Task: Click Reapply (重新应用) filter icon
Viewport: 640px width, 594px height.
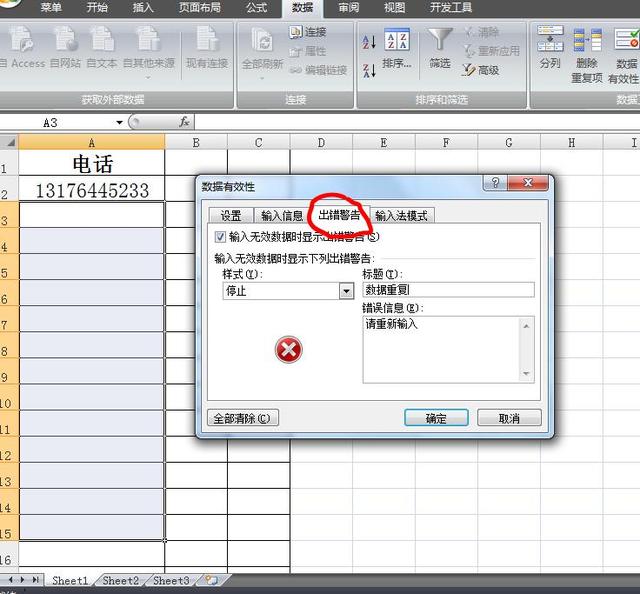Action: click(x=491, y=51)
